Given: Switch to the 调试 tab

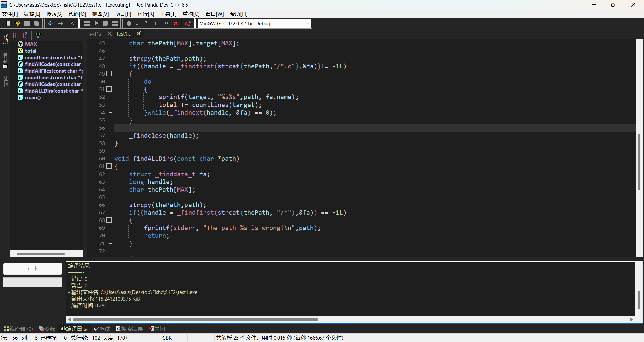Looking at the screenshot, I should 102,329.
